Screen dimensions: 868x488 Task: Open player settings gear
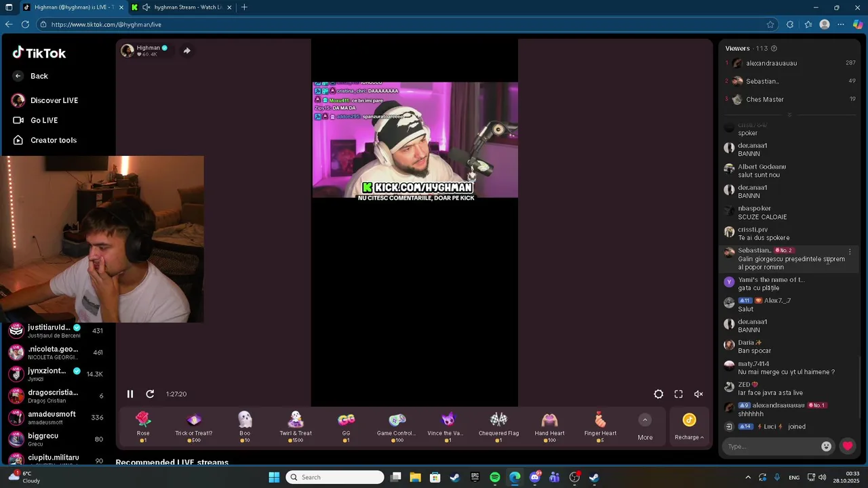[x=658, y=394]
